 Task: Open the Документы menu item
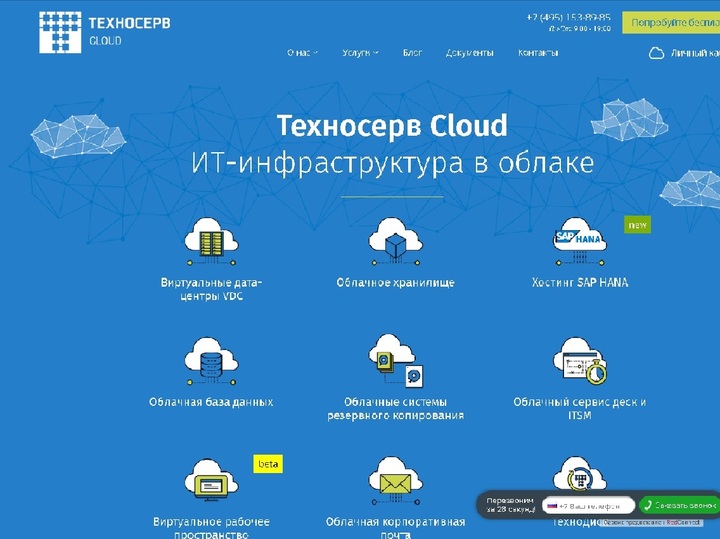pyautogui.click(x=469, y=53)
